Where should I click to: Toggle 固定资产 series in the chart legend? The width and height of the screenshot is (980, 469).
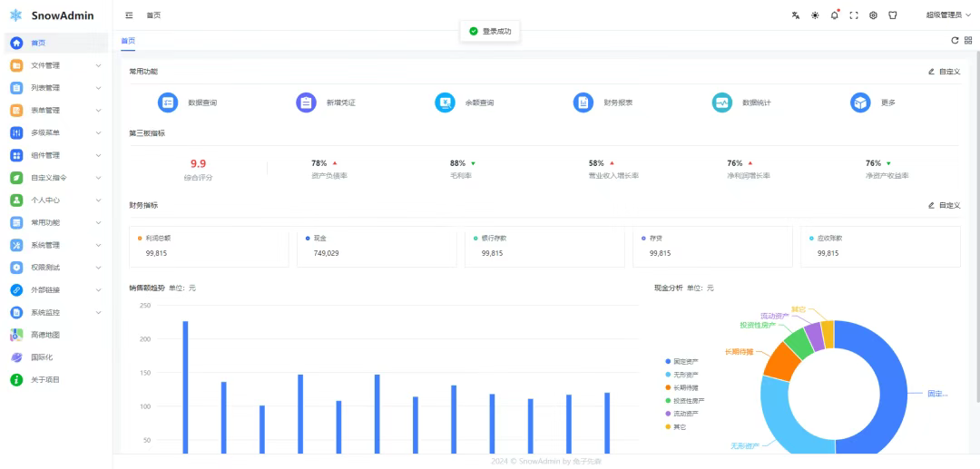tap(686, 361)
